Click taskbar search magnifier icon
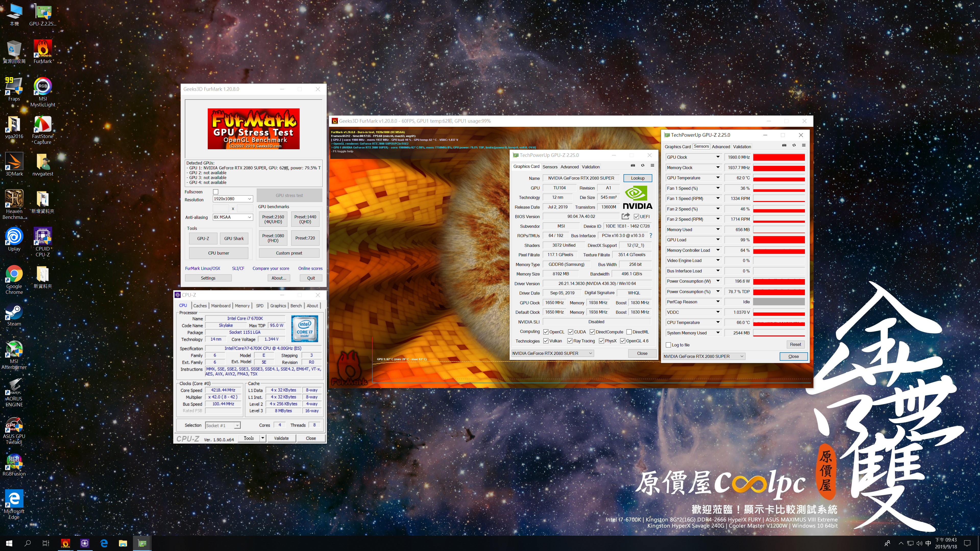 pos(27,543)
